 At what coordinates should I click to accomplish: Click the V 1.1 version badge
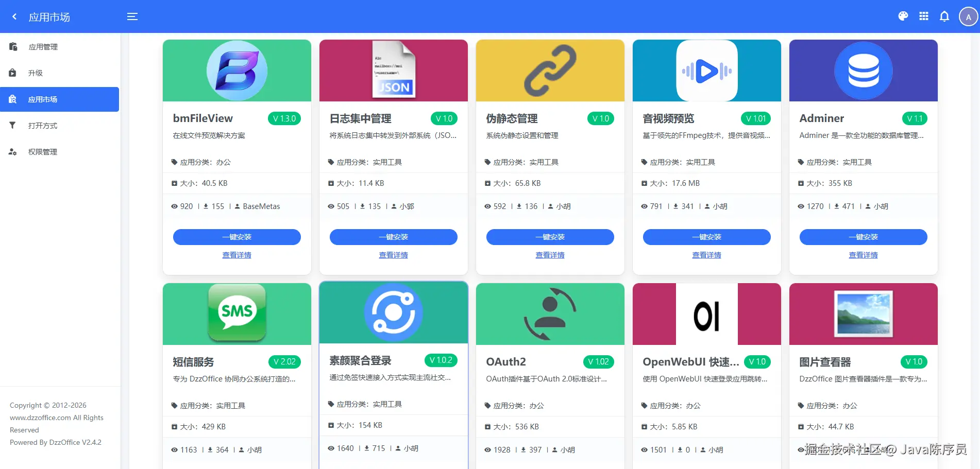tap(915, 118)
